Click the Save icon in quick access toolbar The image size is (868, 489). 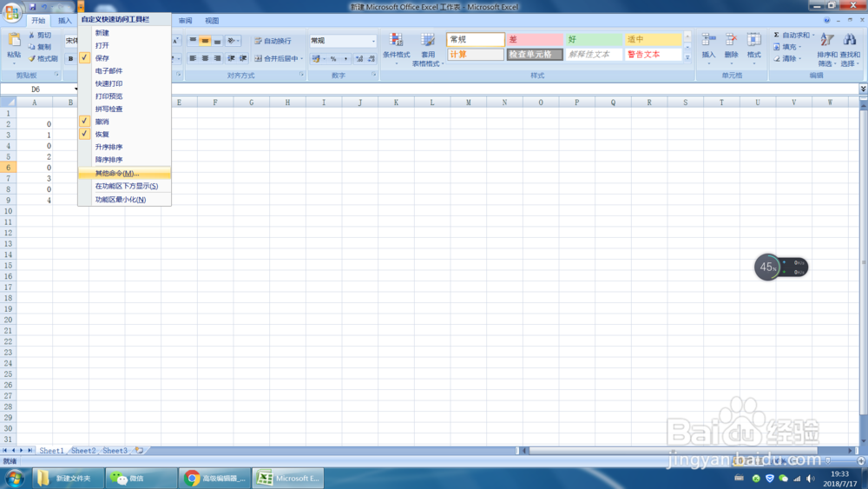pos(33,7)
